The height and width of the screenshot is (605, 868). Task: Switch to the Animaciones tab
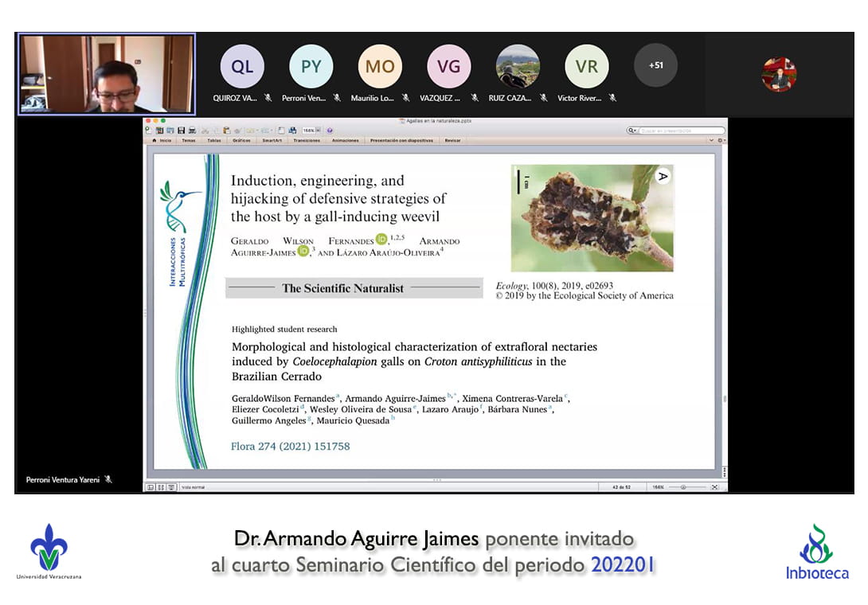(346, 140)
